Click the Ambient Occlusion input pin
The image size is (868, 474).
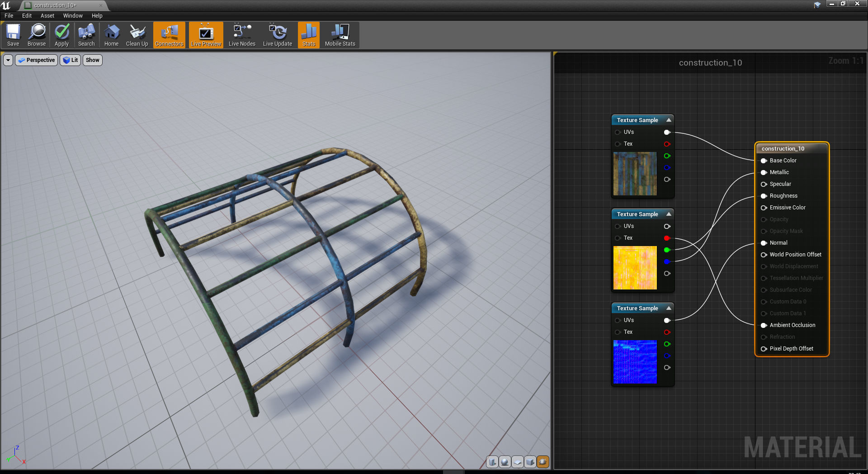[x=764, y=325]
